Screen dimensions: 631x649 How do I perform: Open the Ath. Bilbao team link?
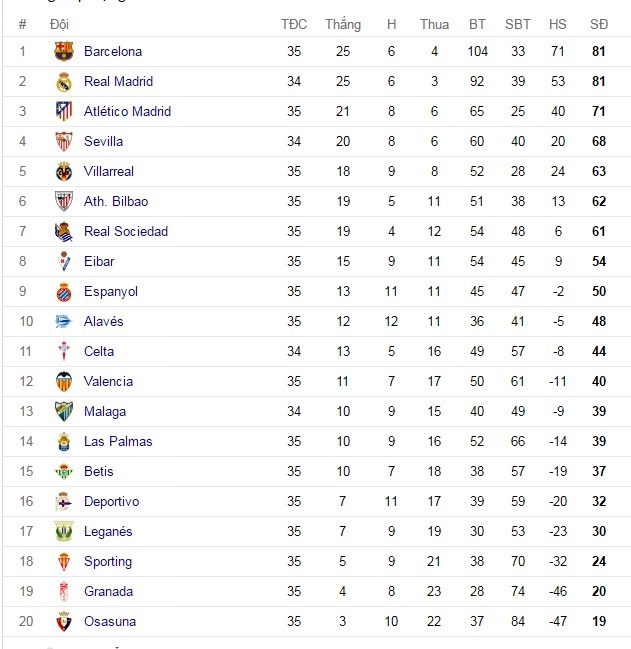pyautogui.click(x=116, y=201)
